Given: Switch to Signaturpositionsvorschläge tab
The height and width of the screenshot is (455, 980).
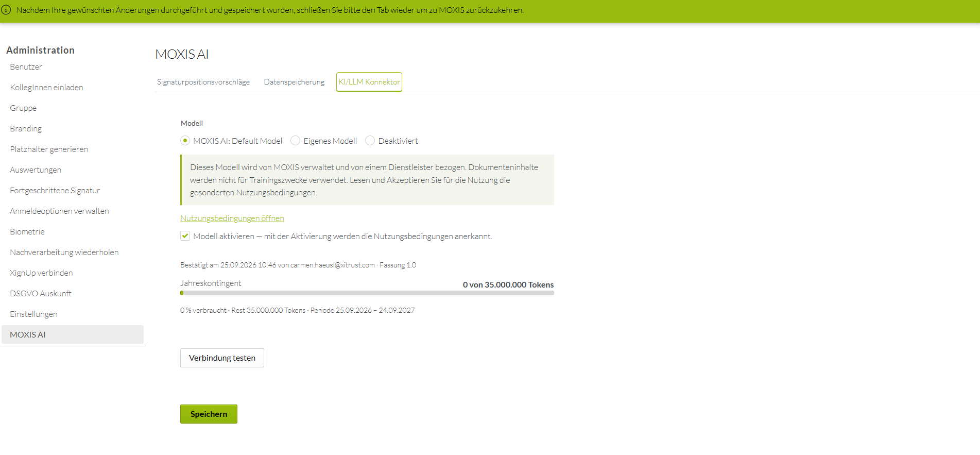Looking at the screenshot, I should pyautogui.click(x=203, y=82).
